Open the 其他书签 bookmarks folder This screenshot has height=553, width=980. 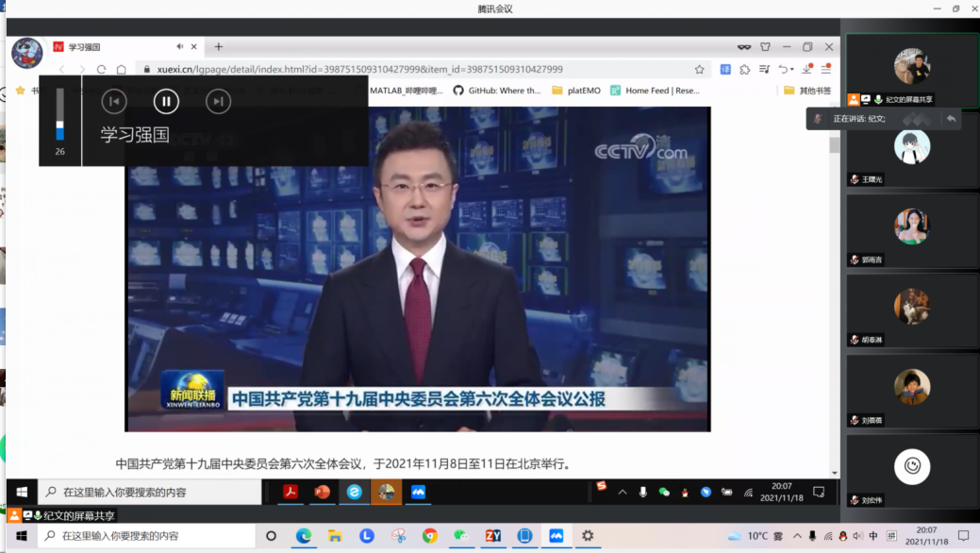(x=808, y=91)
